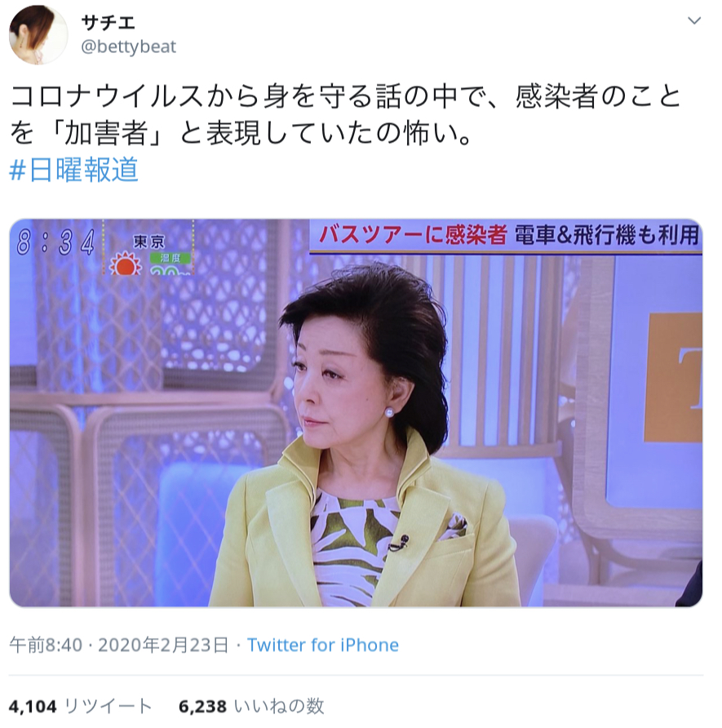722x728 pixels.
Task: Click the sun weather icon in photo
Action: [x=125, y=264]
